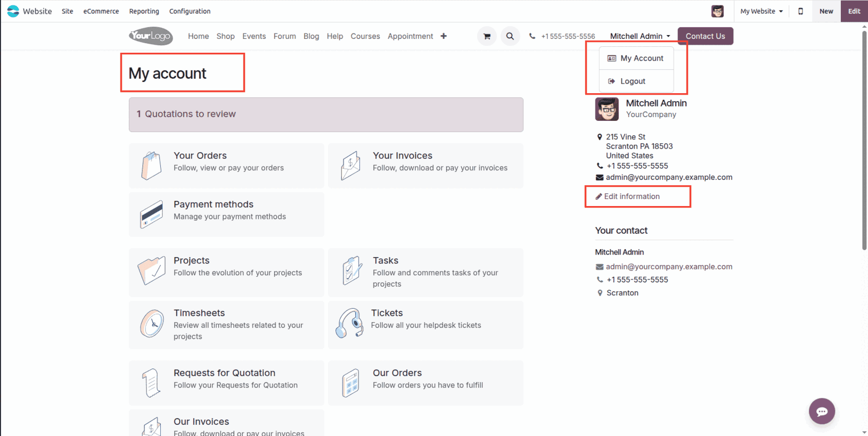
Task: Click the user avatar in the top bar
Action: coord(718,11)
